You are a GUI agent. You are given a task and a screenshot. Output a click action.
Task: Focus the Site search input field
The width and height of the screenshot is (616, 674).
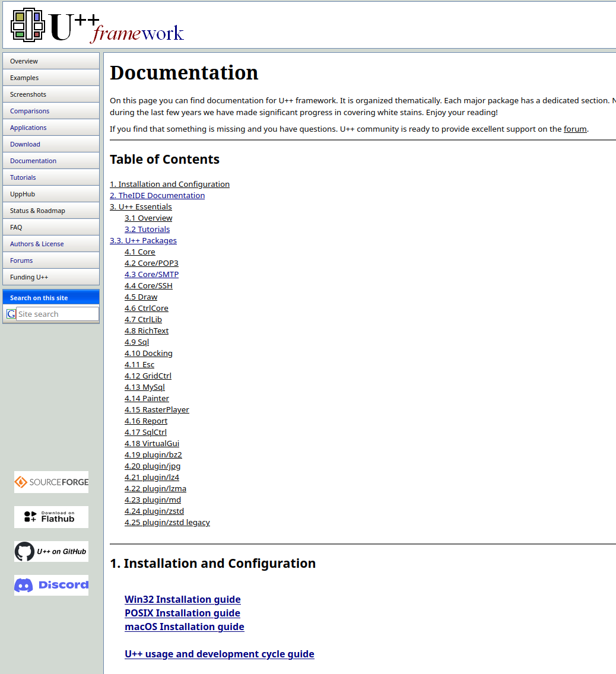click(x=57, y=314)
